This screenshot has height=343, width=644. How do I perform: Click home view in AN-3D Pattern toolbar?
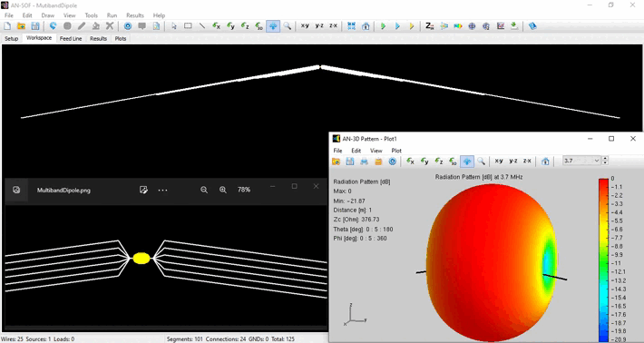coord(545,162)
